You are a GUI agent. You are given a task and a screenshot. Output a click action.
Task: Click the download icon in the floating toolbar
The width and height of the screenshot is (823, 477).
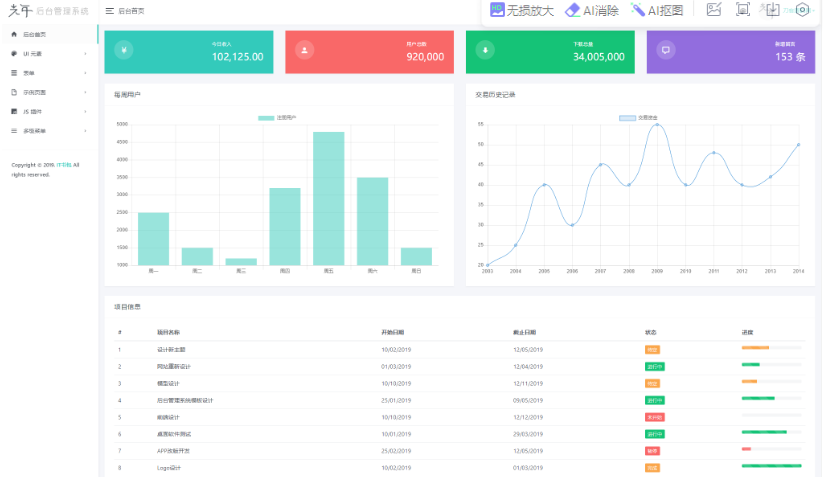tap(772, 10)
